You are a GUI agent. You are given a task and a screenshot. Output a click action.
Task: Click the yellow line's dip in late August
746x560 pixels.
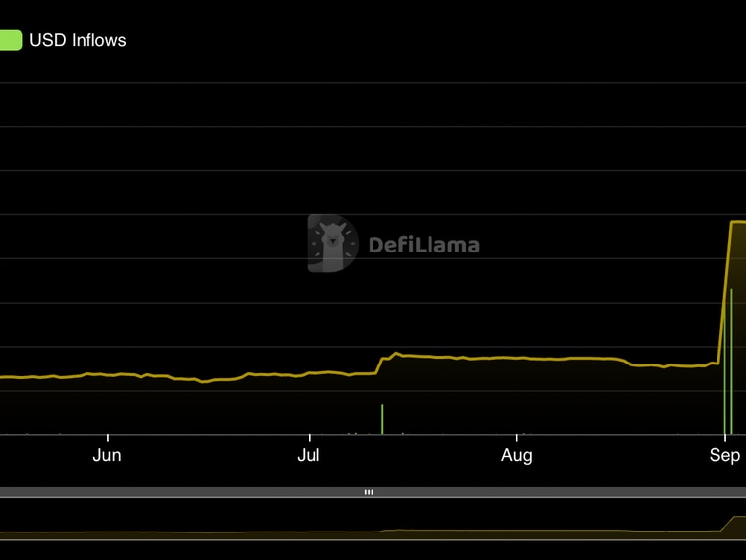pos(649,365)
